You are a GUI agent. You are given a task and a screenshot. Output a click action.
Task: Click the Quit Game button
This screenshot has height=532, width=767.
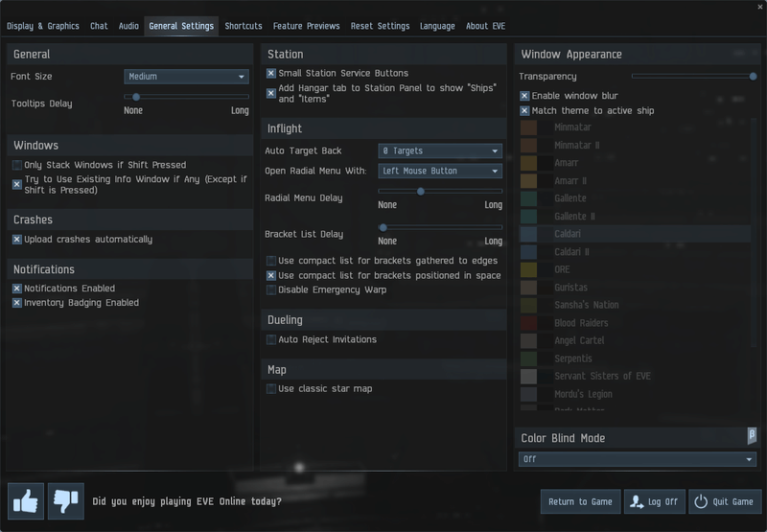(726, 501)
